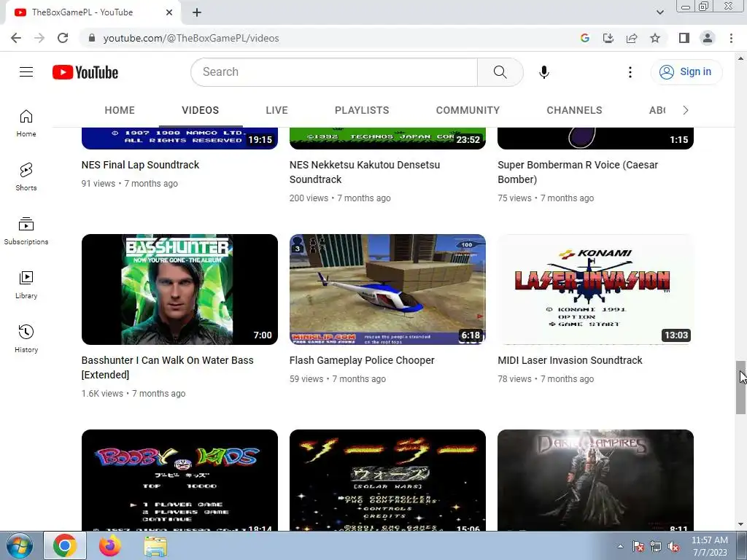Toggle Chrome side panel

coord(684,38)
